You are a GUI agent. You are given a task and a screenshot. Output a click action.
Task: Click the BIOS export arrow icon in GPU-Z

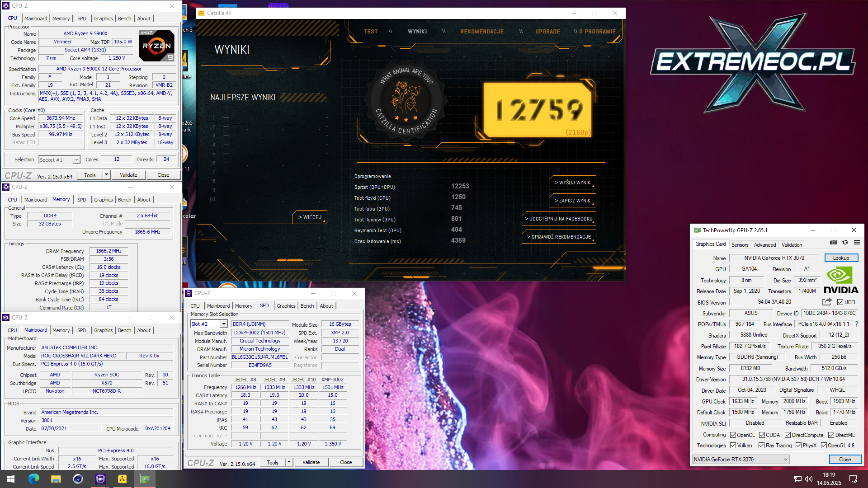(x=827, y=302)
